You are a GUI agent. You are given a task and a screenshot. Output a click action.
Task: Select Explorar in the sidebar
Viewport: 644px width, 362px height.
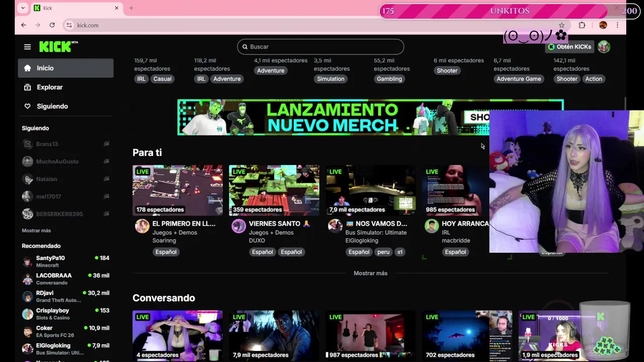pyautogui.click(x=65, y=87)
